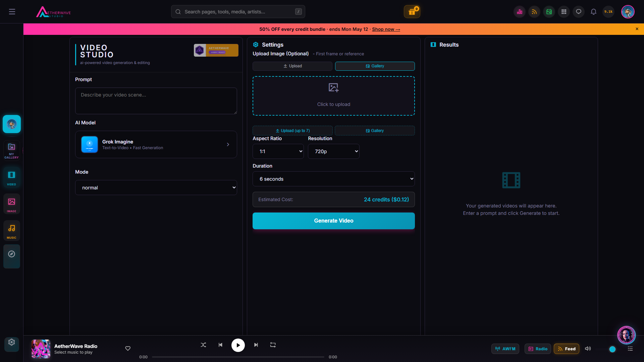
Task: Click the search pages and tools field
Action: pyautogui.click(x=238, y=12)
